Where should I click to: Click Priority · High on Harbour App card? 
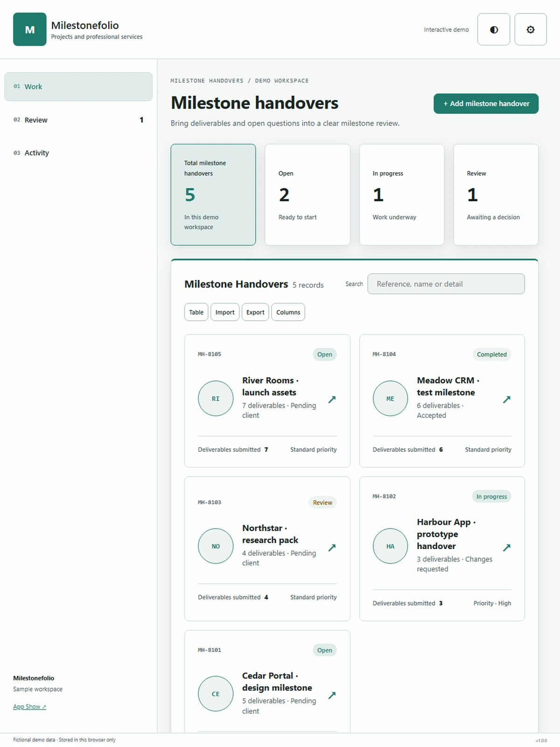point(492,603)
